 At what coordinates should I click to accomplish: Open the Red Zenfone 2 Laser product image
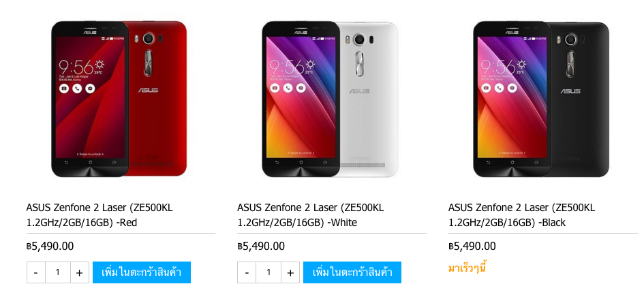[x=119, y=99]
